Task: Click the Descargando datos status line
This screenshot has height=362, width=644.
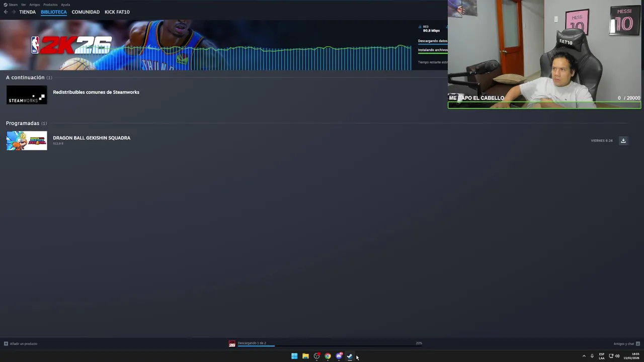Action: tap(433, 41)
